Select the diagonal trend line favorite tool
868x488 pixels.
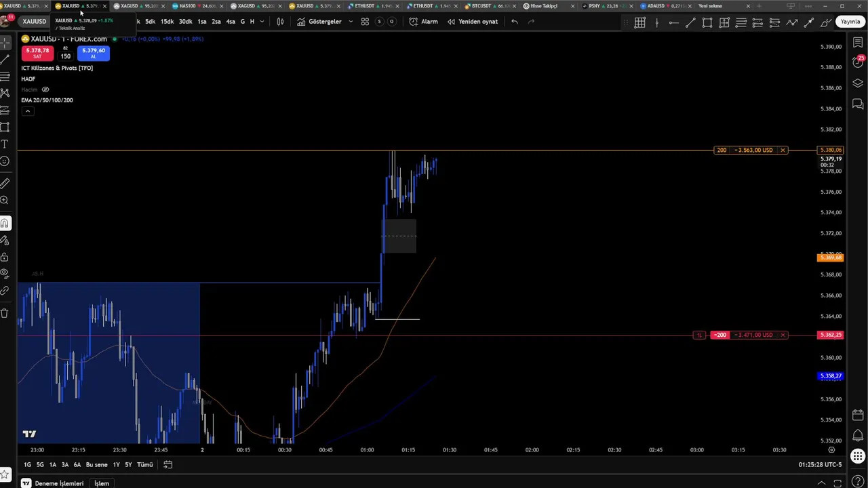point(690,22)
